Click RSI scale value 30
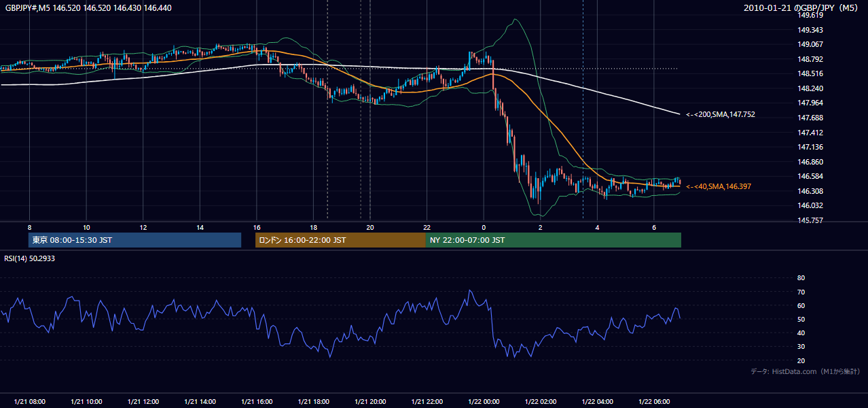868x408 pixels. (x=801, y=347)
